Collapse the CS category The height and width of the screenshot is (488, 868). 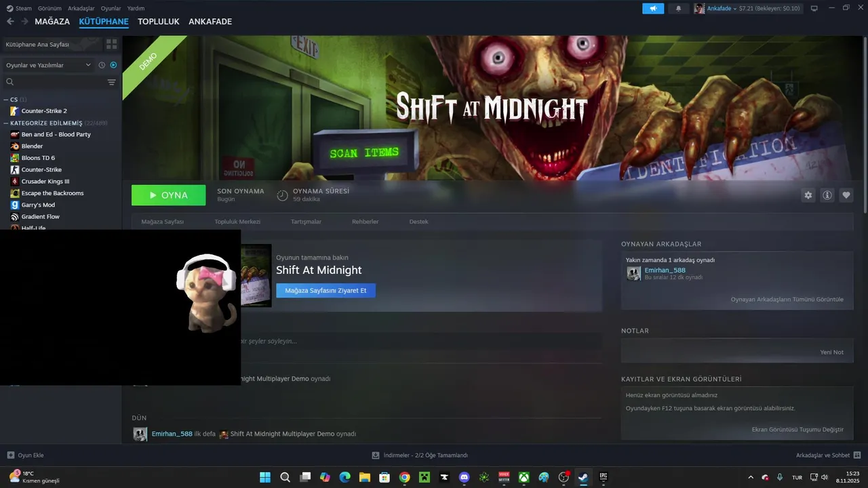[6, 100]
